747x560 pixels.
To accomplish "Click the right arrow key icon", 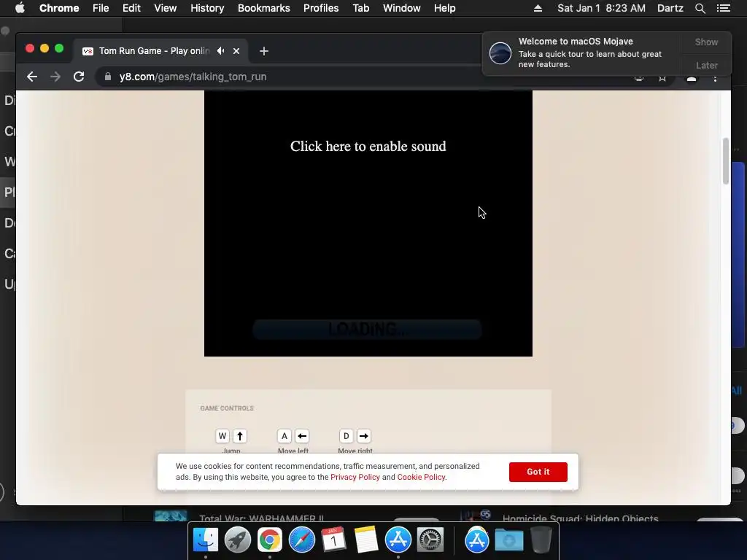I will (364, 436).
